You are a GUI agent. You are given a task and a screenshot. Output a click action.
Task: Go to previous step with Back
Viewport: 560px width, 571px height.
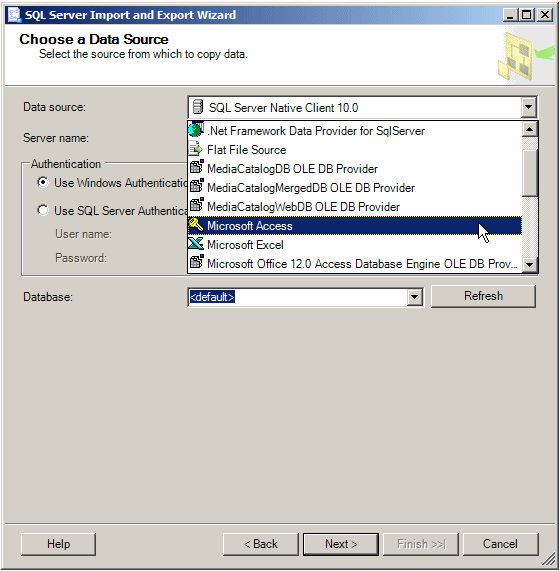(261, 544)
